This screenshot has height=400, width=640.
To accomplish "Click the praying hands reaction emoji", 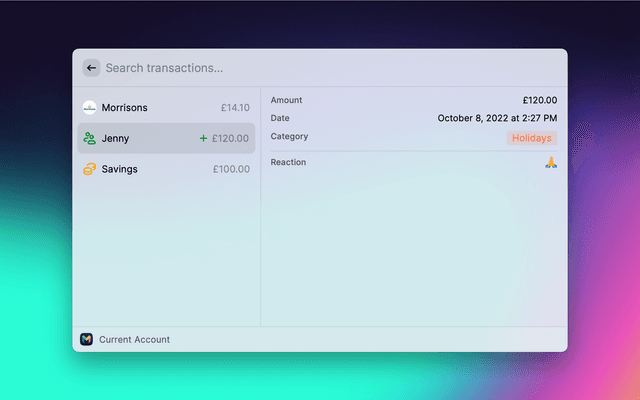I will [x=550, y=162].
